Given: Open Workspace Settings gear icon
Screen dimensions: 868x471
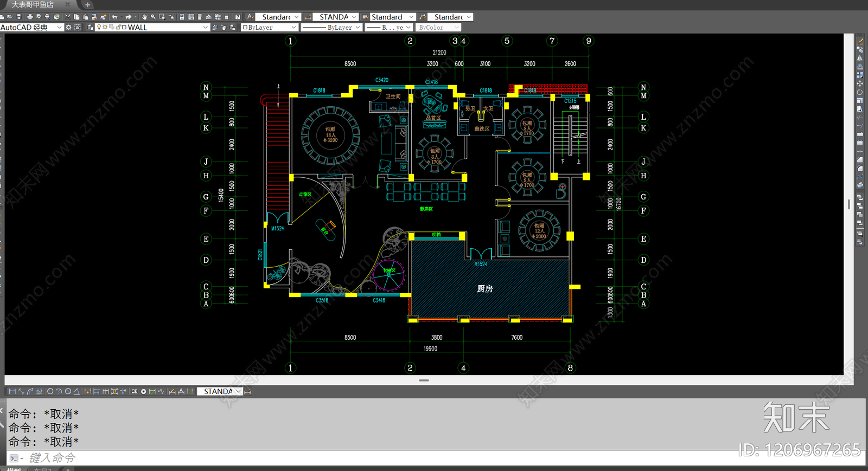Looking at the screenshot, I should pos(68,27).
